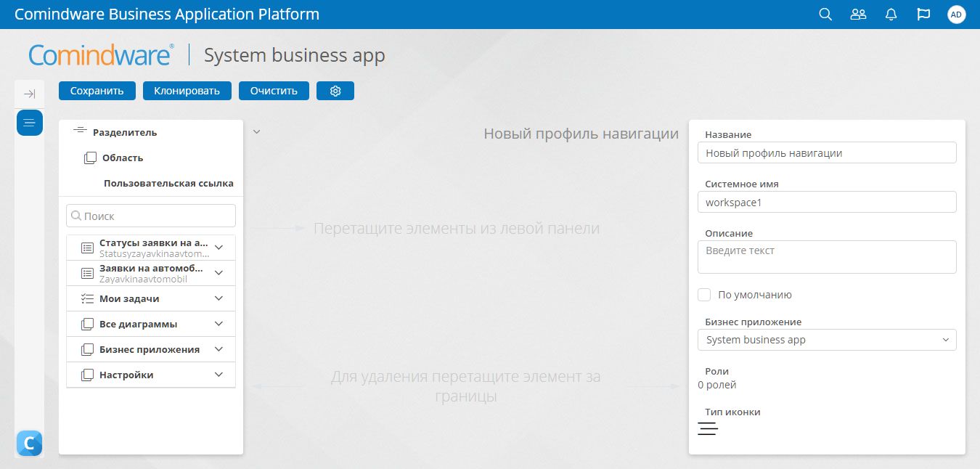The width and height of the screenshot is (980, 469).
Task: Click the navigation menu icon in left sidebar
Action: coord(30,123)
